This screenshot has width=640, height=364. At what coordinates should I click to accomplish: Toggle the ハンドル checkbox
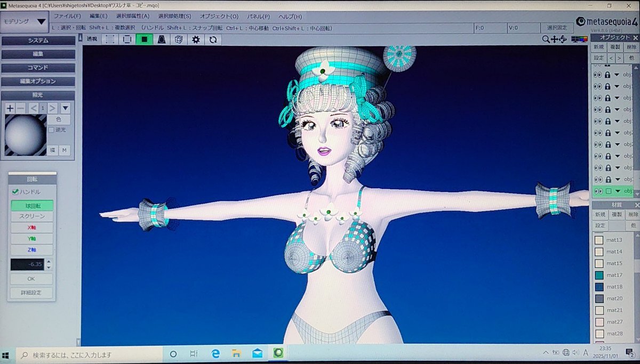pyautogui.click(x=15, y=192)
